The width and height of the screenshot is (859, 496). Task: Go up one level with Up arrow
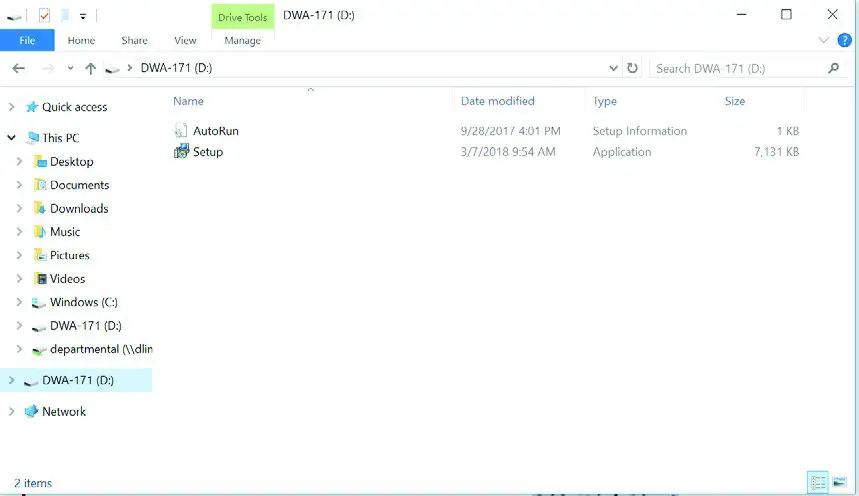point(90,68)
